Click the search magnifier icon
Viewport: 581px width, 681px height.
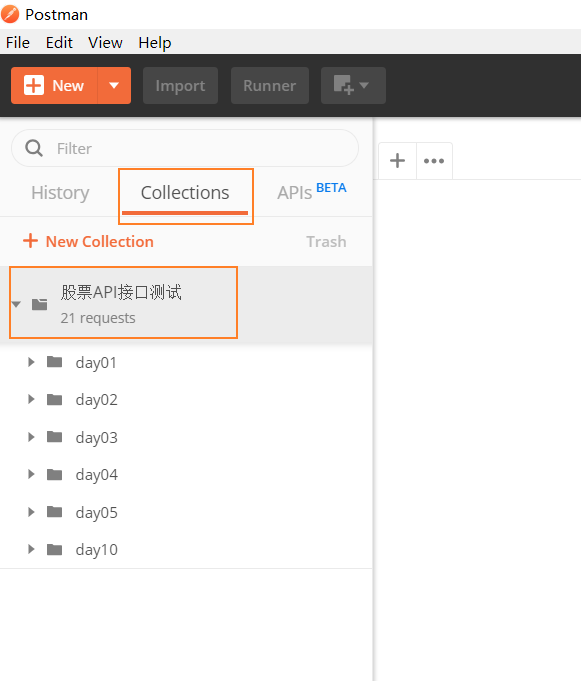coord(34,148)
